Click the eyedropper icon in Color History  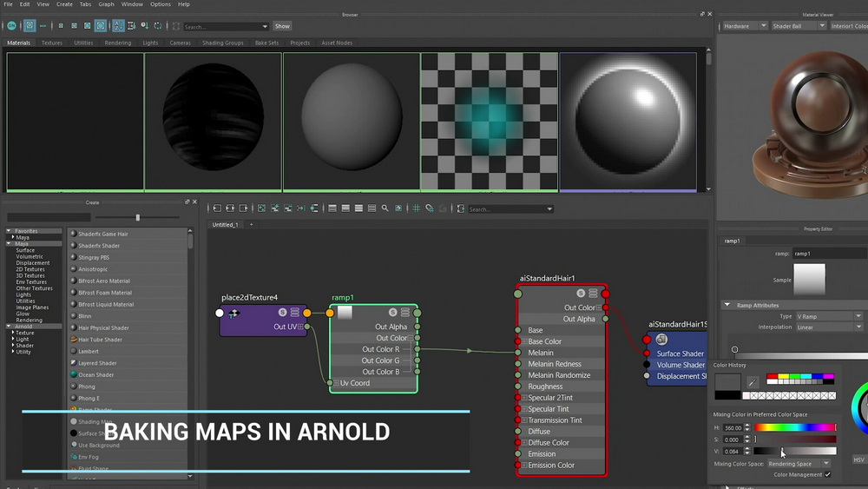coord(753,382)
